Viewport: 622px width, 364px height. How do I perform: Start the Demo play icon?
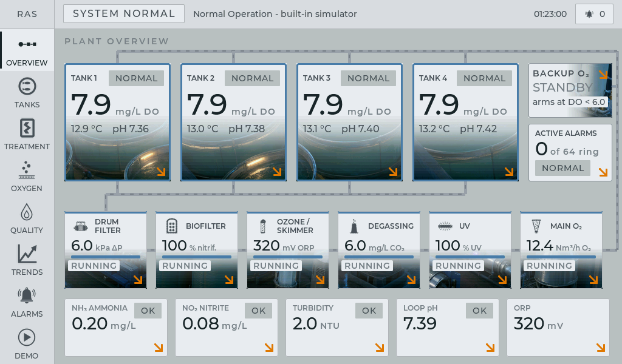coord(27,337)
